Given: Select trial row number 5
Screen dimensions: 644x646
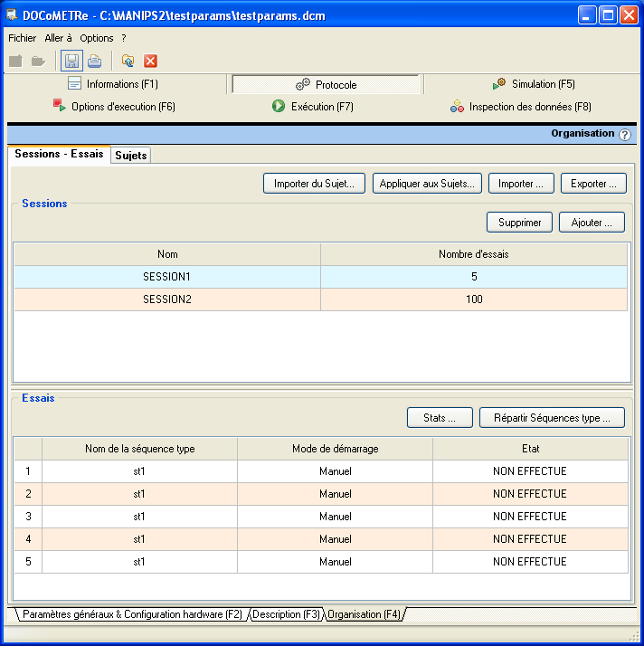Looking at the screenshot, I should [x=28, y=562].
